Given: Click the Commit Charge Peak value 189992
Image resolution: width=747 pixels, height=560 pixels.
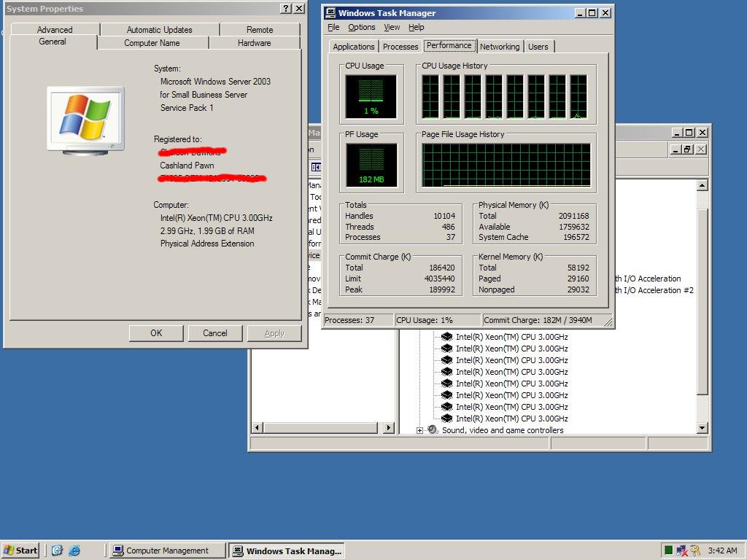Looking at the screenshot, I should [x=441, y=289].
